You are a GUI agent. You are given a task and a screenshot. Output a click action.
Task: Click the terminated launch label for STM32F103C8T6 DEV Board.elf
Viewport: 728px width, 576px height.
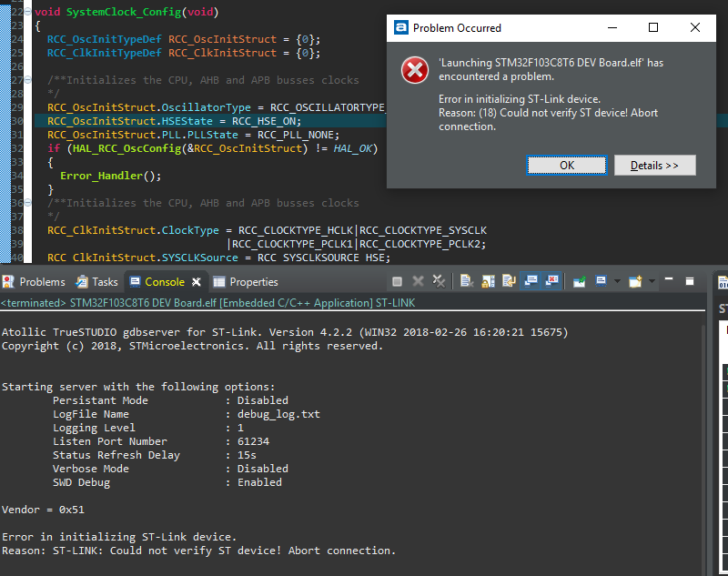tap(208, 303)
